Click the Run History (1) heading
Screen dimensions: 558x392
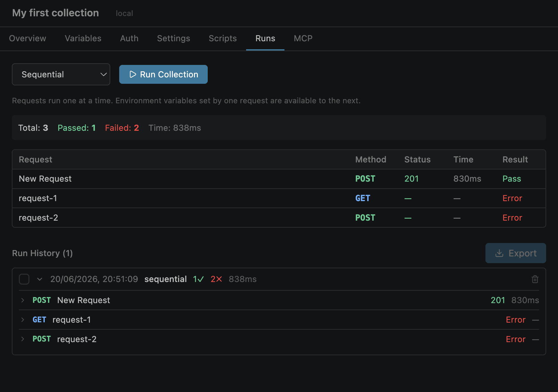(43, 253)
